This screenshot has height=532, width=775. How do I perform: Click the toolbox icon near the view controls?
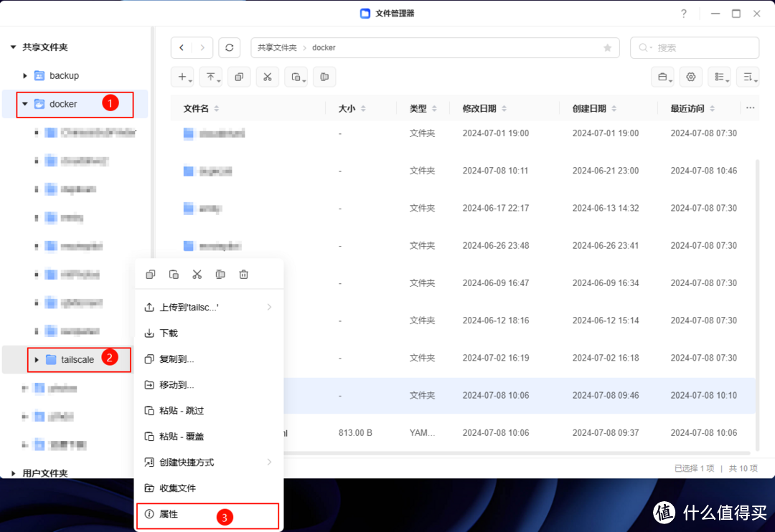[662, 77]
